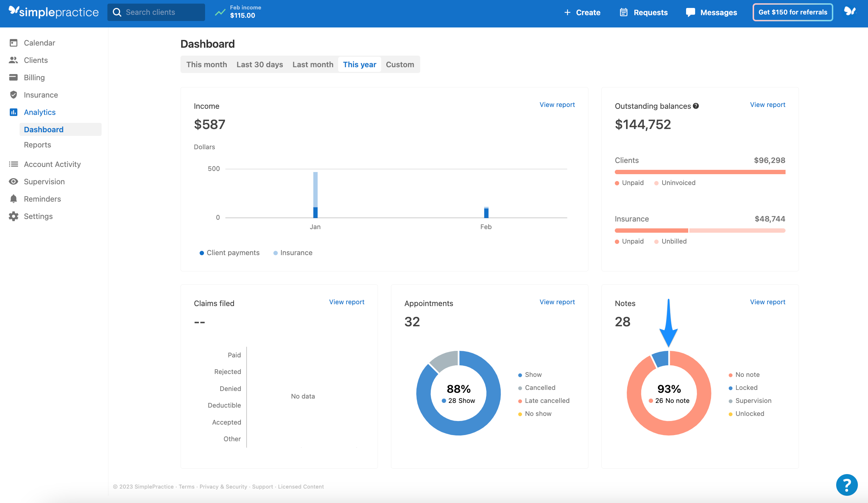
Task: Select the Analytics bar-chart icon
Action: (13, 112)
